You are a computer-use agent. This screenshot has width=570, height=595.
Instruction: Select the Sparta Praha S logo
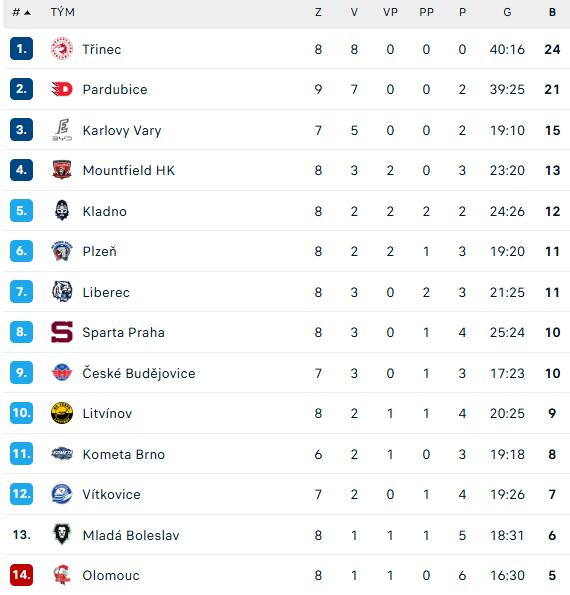tap(61, 332)
